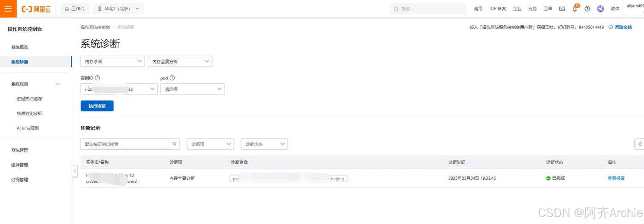Open the pod 请选择 dropdown
The image size is (644, 224).
[192, 89]
